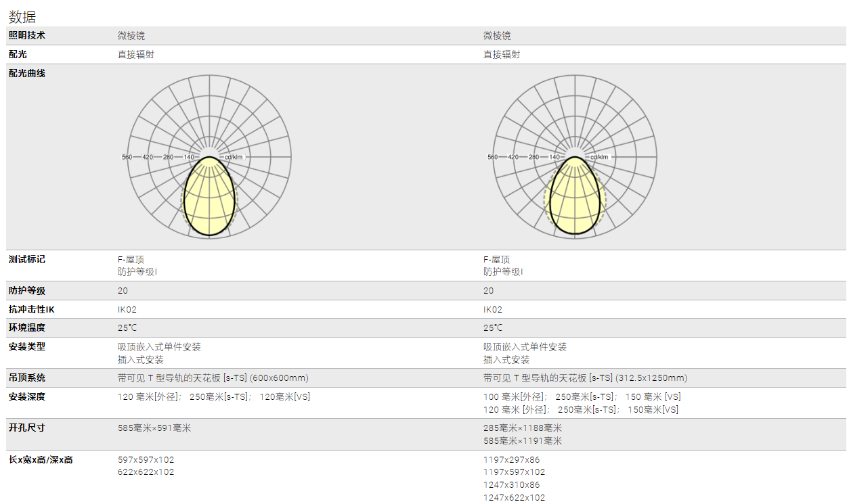
Task: Click the 环境温度 row label
Action: point(27,327)
